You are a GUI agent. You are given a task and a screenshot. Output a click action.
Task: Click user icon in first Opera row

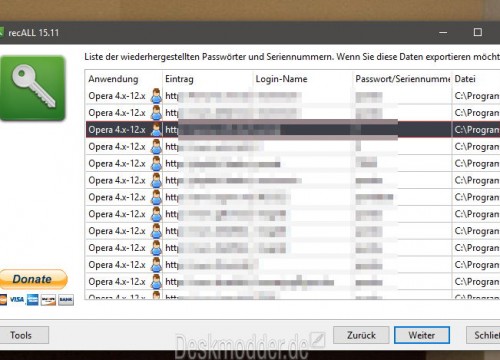[x=156, y=96]
